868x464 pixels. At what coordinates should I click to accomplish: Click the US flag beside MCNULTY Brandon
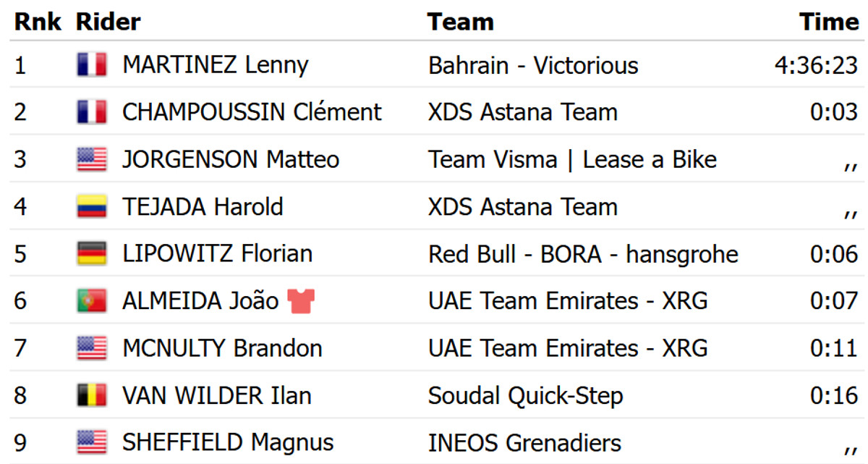pyautogui.click(x=91, y=348)
